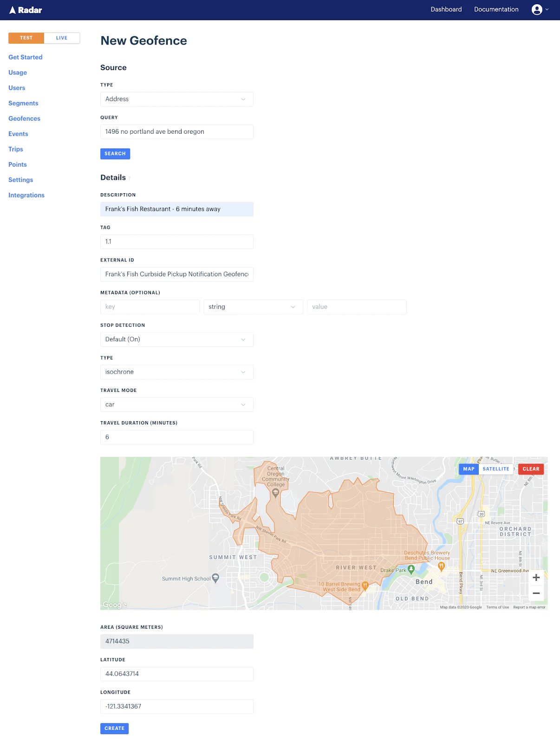
Task: Click Central Oregon Community College map pin
Action: (x=275, y=493)
